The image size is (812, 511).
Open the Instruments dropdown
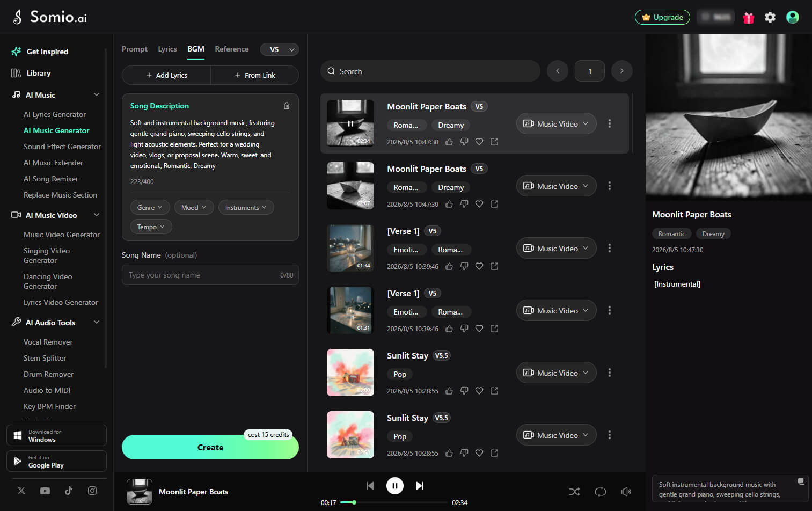click(x=246, y=207)
